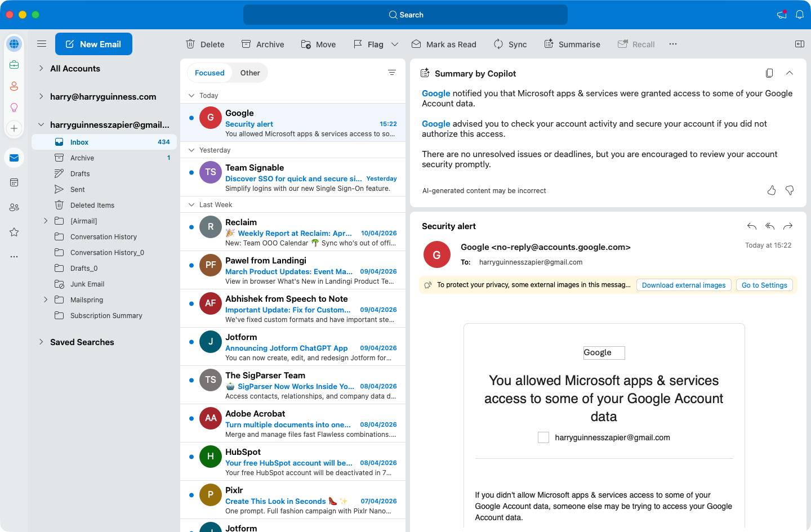Collapse the Summary by Copilot panel
The image size is (811, 532).
coord(790,73)
